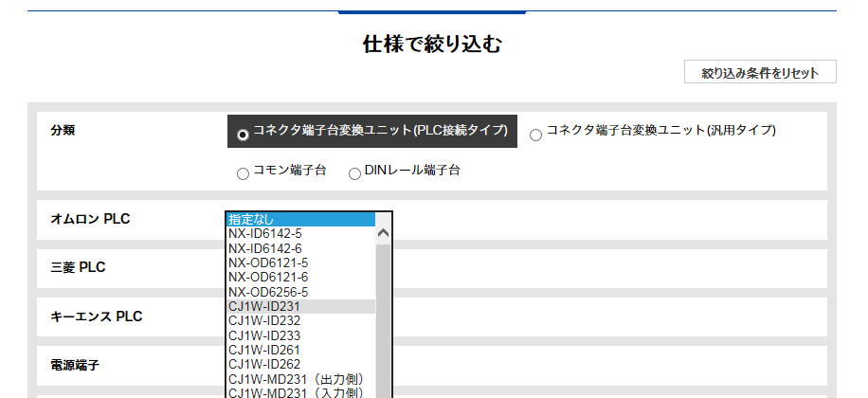The image size is (868, 398).
Task: Choose CJ1W-ID233 in the list
Action: (300, 335)
